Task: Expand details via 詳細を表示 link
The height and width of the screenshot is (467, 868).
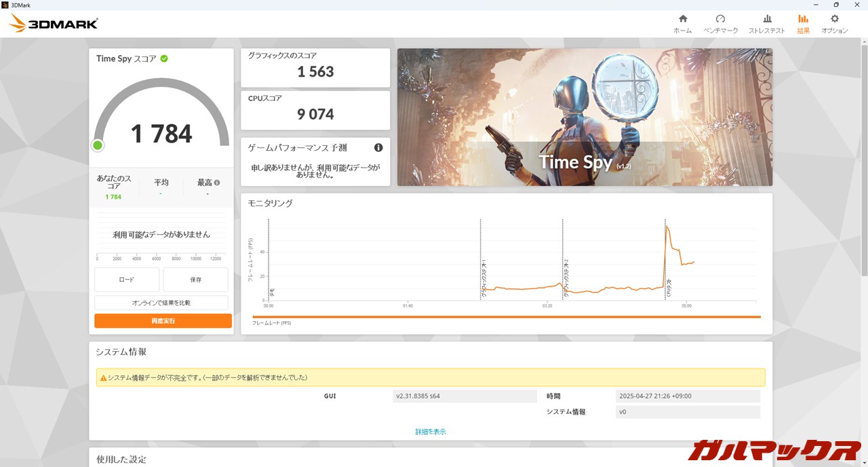Action: 431,432
